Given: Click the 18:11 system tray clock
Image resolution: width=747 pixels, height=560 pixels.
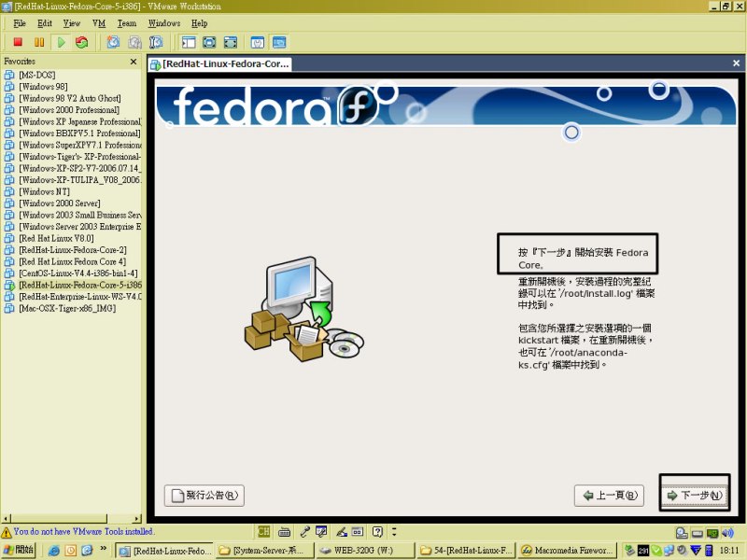Looking at the screenshot, I should click(729, 551).
